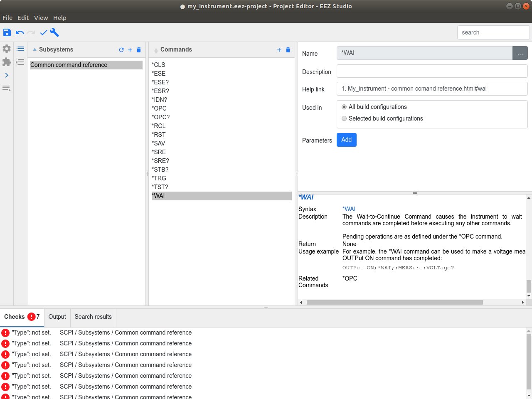The image size is (532, 399).
Task: Undo the last change
Action: tap(20, 32)
